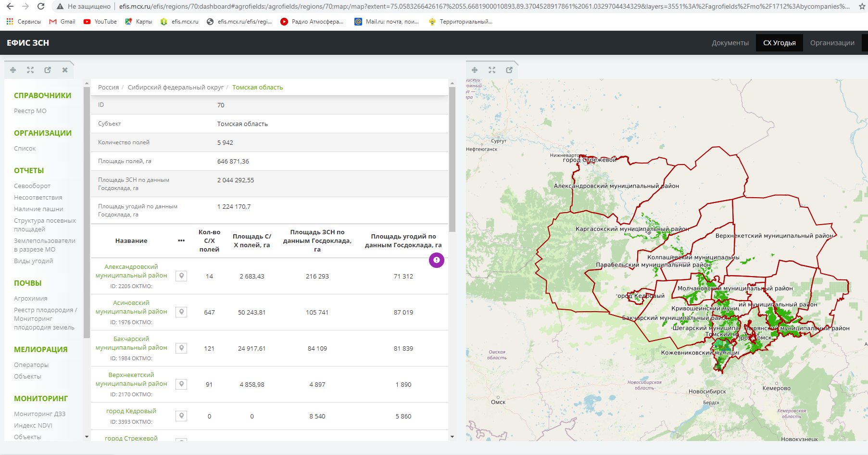Expand the left panel to fullscreen
Screen dimensions: 868x455
tap(30, 70)
